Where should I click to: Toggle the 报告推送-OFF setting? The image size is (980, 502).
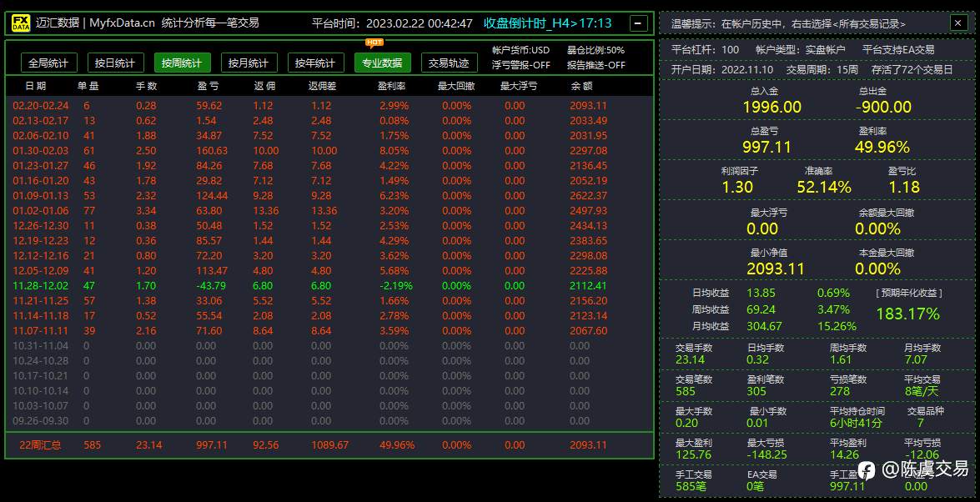click(x=596, y=65)
